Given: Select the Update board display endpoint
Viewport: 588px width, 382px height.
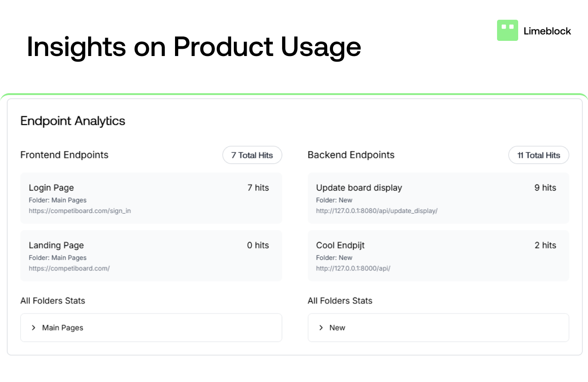Looking at the screenshot, I should (438, 198).
